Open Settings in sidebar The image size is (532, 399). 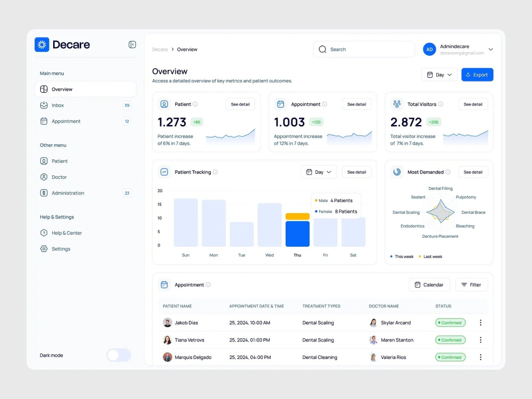[x=85, y=248]
